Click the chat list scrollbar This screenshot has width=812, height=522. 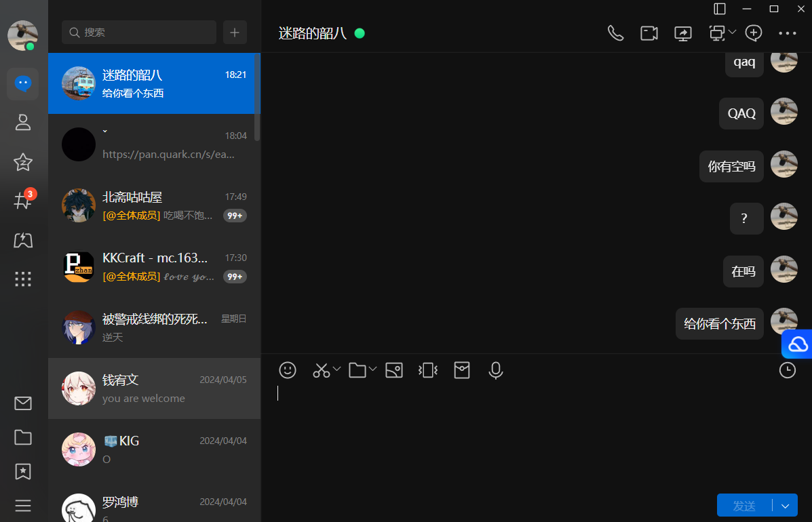click(x=257, y=98)
